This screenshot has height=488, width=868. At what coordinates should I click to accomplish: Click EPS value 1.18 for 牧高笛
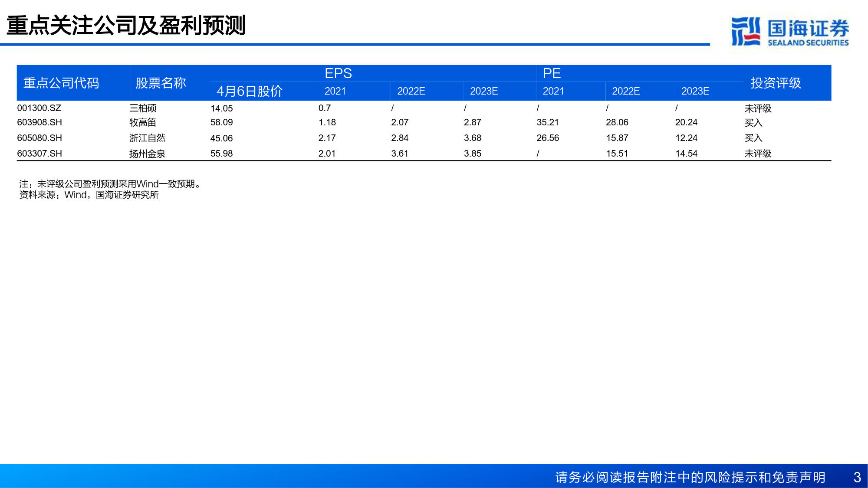click(327, 122)
